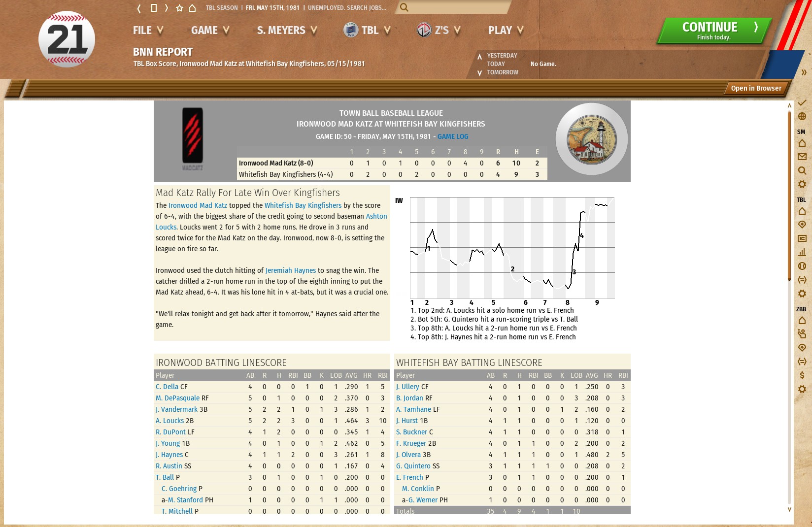812x527 pixels.
Task: Click the schedule down arrow toward TOMORROW
Action: (479, 73)
